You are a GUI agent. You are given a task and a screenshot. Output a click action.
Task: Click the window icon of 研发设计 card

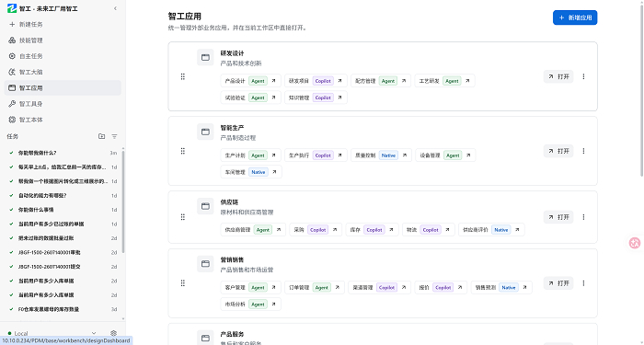click(x=205, y=57)
